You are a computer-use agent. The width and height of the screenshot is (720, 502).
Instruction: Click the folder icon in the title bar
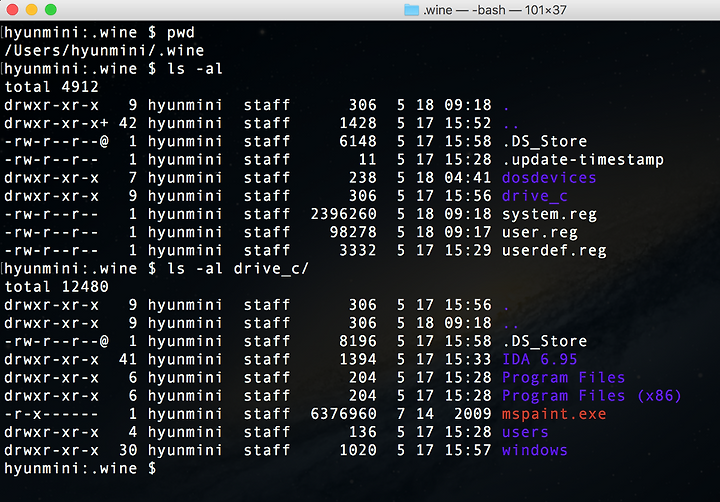pos(411,10)
